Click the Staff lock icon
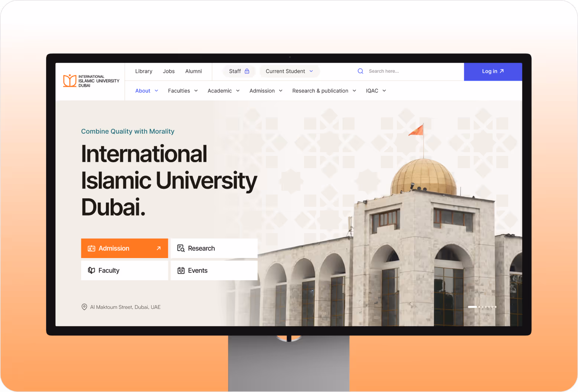Viewport: 578px width, 392px height. coord(247,71)
